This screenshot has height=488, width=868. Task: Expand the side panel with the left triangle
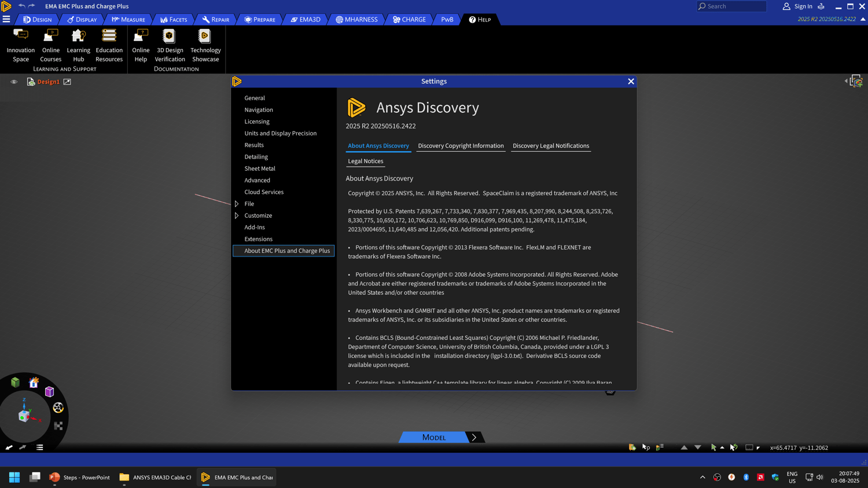tap(846, 82)
